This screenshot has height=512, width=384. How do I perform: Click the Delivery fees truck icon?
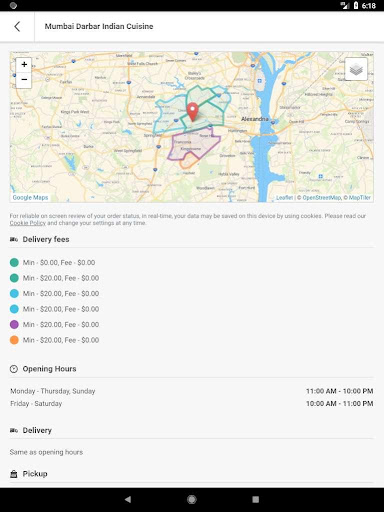point(14,239)
